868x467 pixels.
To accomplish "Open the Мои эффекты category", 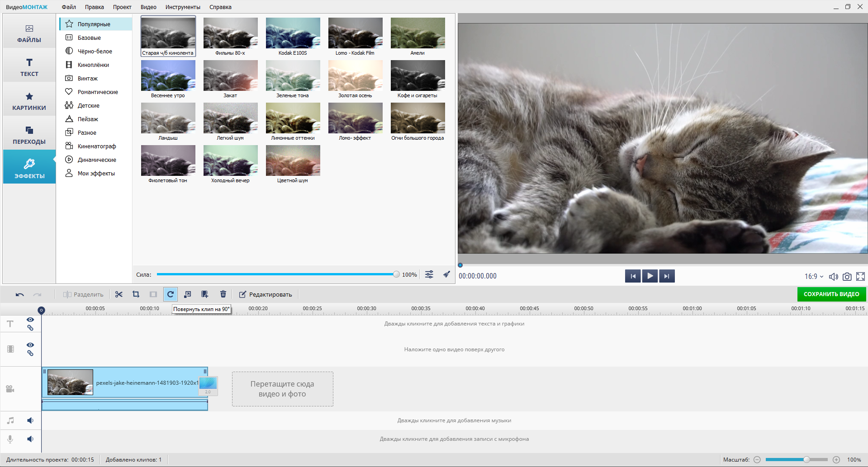I will pos(95,173).
